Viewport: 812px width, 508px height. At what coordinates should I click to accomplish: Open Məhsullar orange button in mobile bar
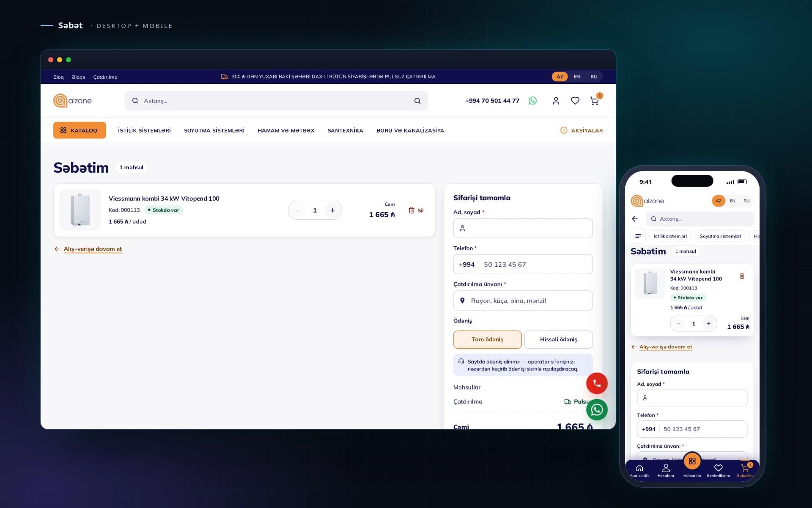click(x=692, y=461)
